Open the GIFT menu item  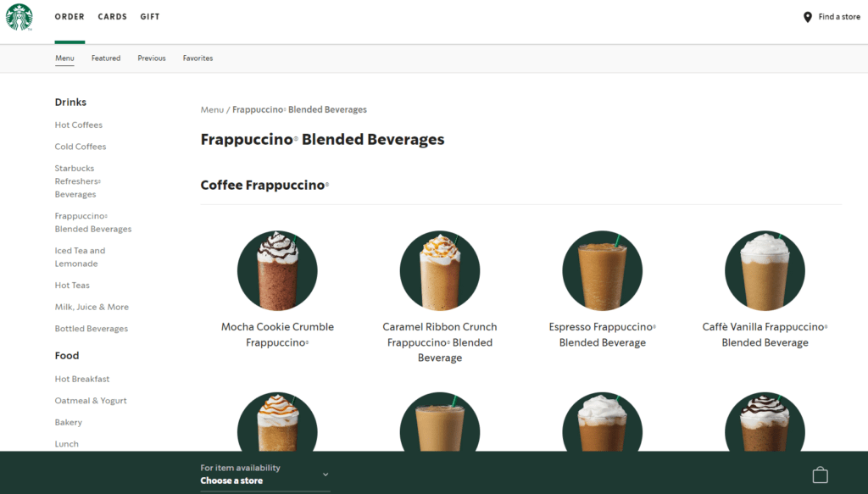[x=150, y=16]
